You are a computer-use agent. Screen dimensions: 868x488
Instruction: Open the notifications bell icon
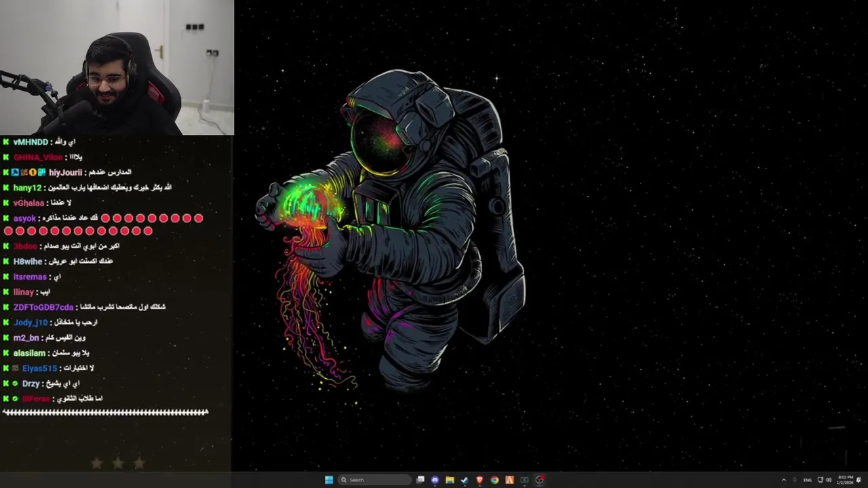point(859,480)
